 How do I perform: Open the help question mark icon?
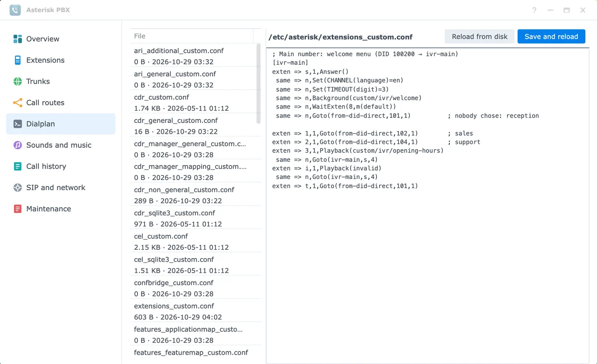click(x=535, y=10)
